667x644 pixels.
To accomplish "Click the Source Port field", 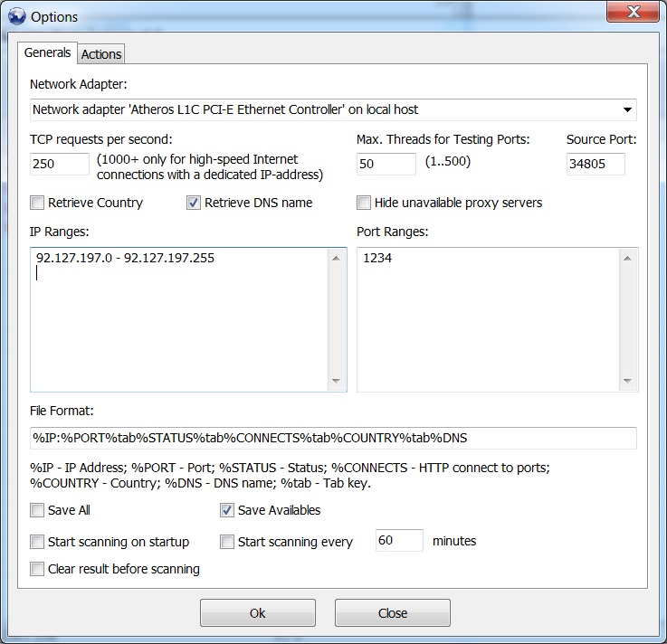I will pyautogui.click(x=596, y=164).
